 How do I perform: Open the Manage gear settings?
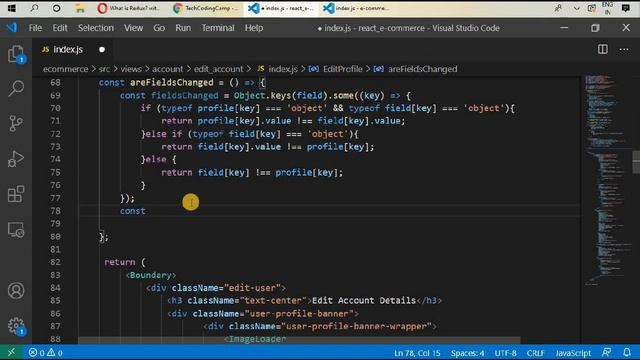coord(16,326)
